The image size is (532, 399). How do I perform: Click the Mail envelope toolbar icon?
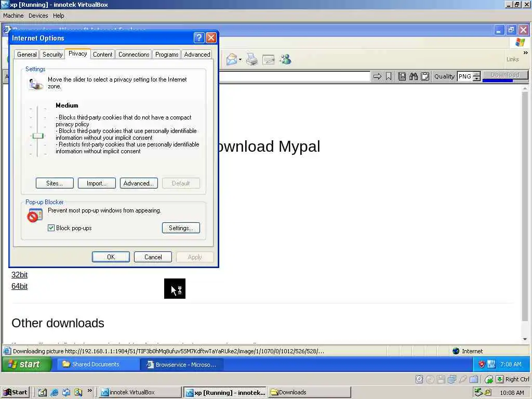click(232, 59)
